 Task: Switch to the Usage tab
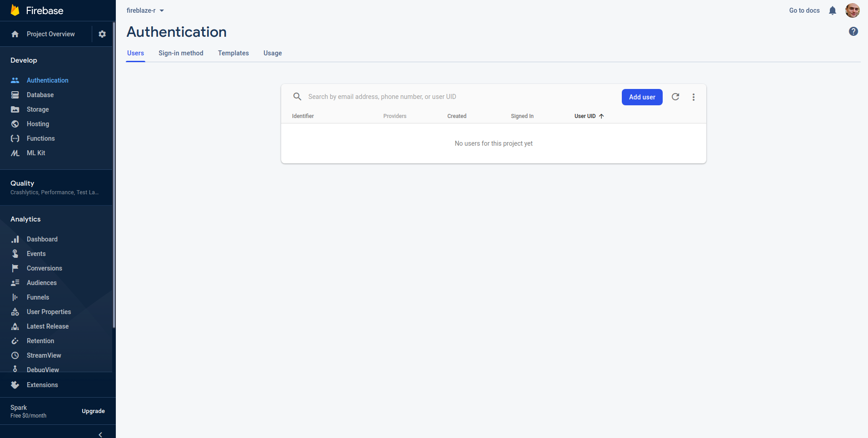[273, 53]
